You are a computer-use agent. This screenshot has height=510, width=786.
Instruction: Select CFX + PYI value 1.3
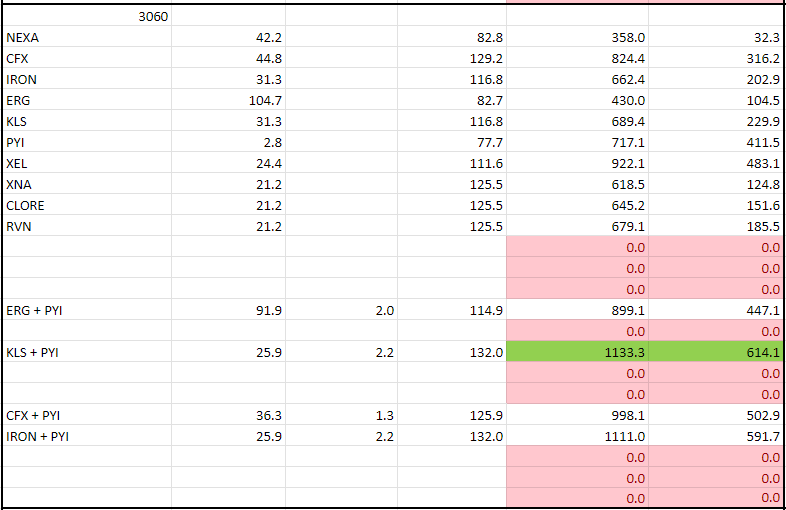tap(341, 415)
